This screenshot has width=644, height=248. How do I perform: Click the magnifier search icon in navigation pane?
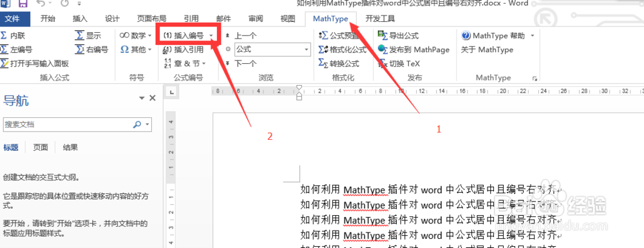[137, 124]
